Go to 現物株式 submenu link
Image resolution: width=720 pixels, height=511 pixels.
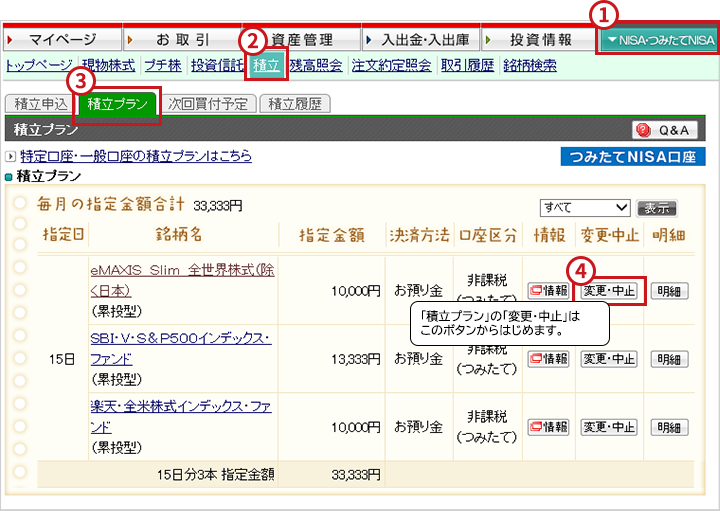point(109,66)
